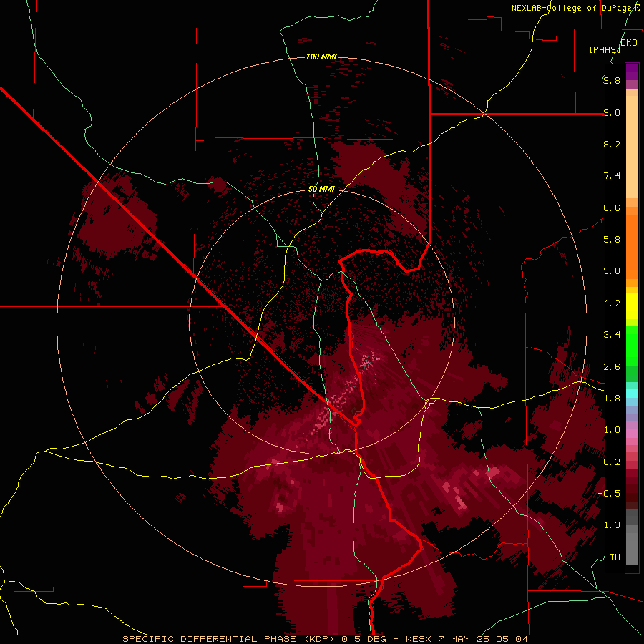Image resolution: width=644 pixels, height=644 pixels.
Task: Click the 4.2 legend value
Action: [612, 303]
